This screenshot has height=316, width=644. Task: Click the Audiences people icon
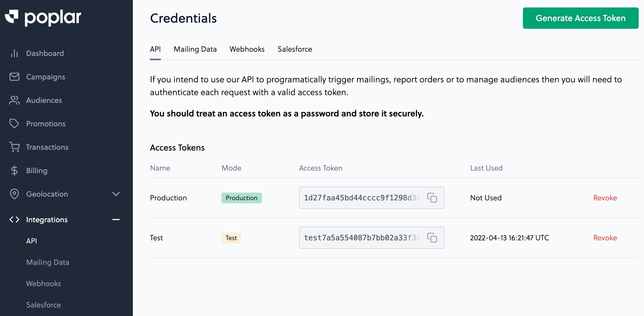click(14, 100)
